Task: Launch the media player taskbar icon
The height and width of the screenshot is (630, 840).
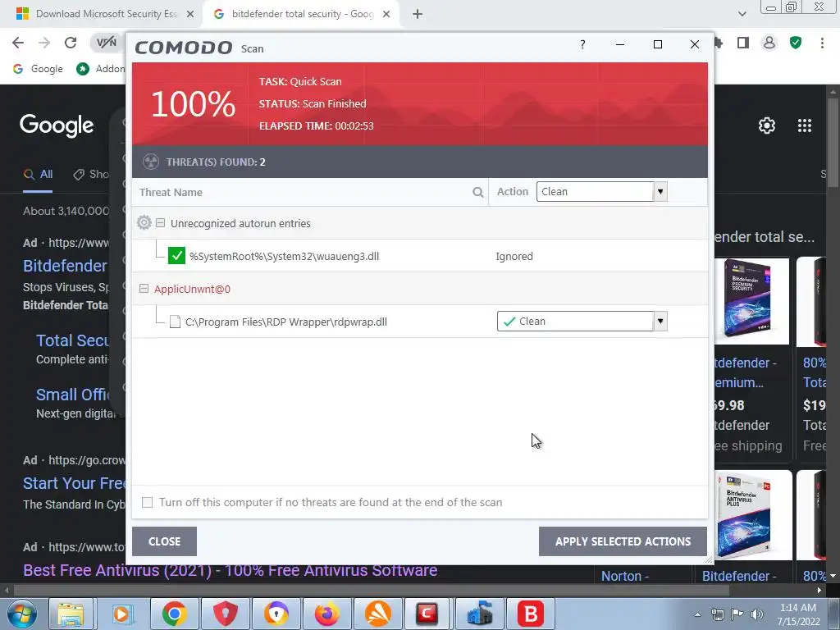Action: point(121,614)
